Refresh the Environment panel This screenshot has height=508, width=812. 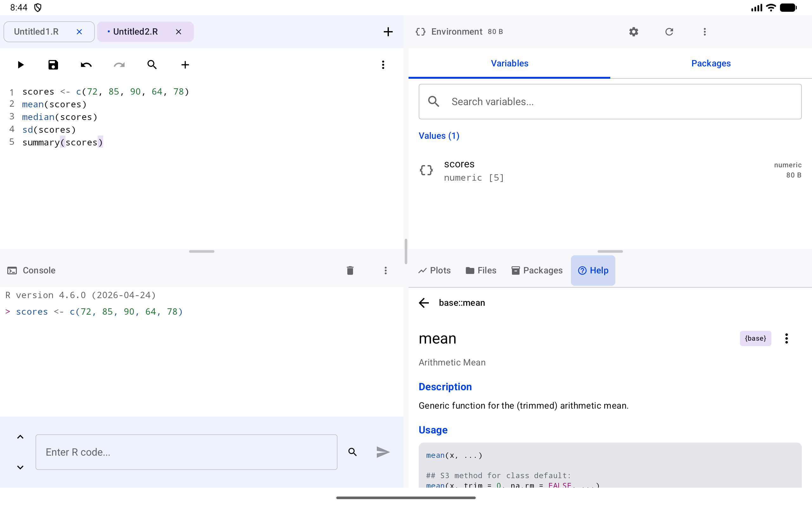click(x=669, y=32)
